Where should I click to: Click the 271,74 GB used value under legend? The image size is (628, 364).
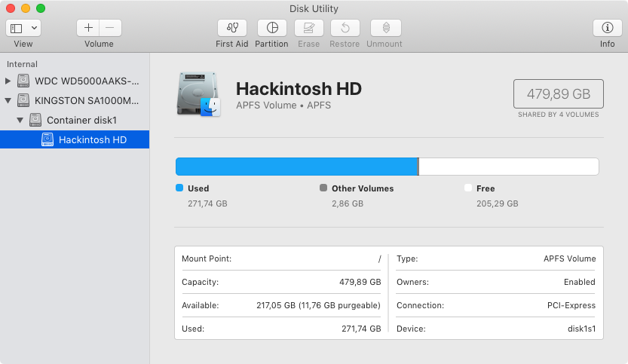click(207, 203)
